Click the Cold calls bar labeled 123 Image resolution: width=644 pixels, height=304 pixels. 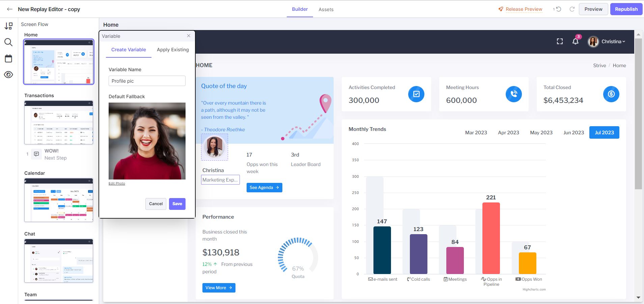tap(419, 254)
